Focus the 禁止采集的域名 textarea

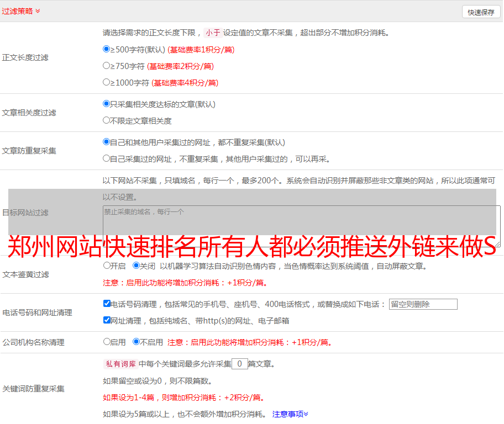click(302, 226)
